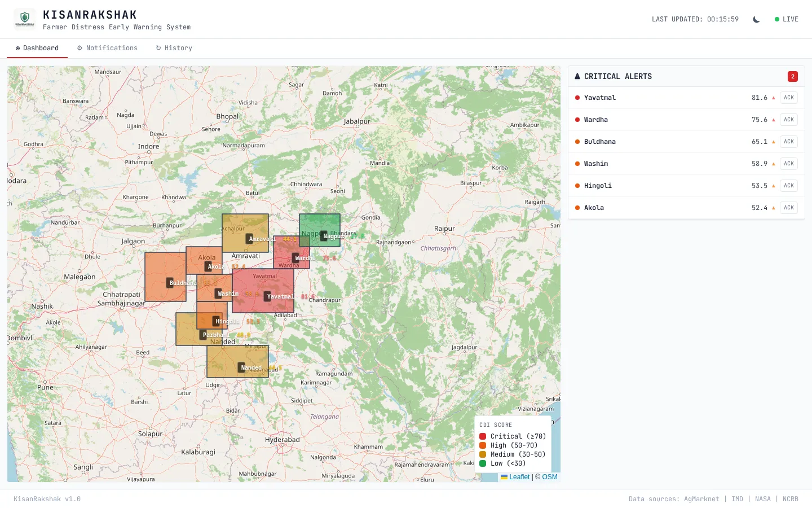Click the red dot beside Yavatmal
812x508 pixels.
pos(577,98)
